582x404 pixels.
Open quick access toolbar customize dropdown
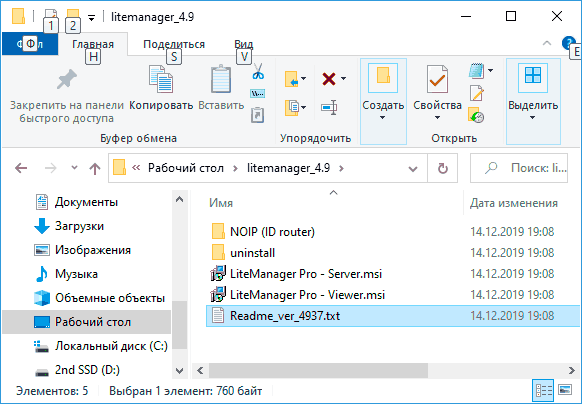[91, 17]
